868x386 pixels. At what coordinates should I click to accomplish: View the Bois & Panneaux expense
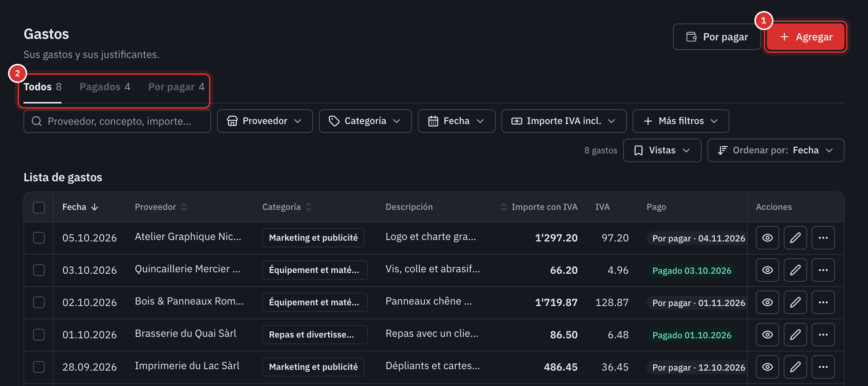[x=767, y=302]
